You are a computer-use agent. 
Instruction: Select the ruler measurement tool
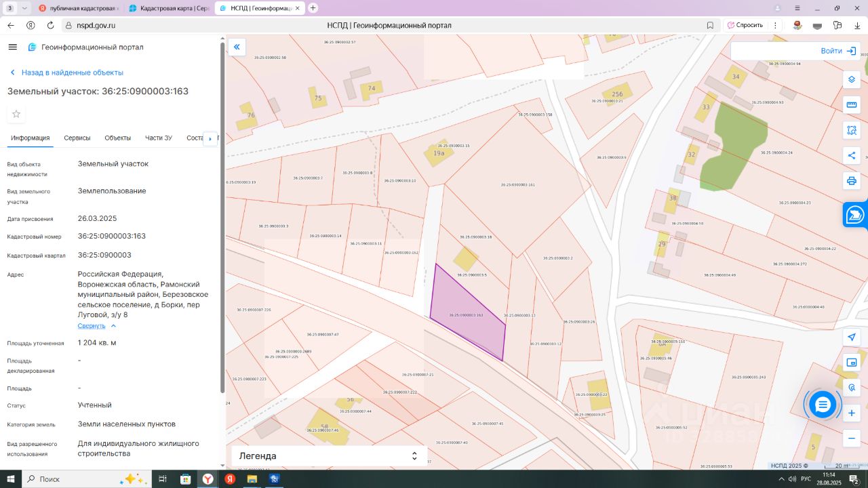point(852,105)
